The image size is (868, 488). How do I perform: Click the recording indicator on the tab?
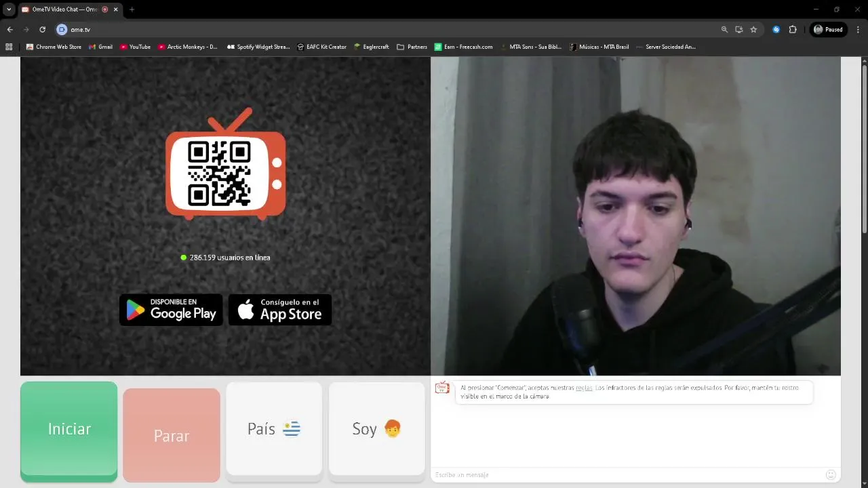pyautogui.click(x=104, y=9)
